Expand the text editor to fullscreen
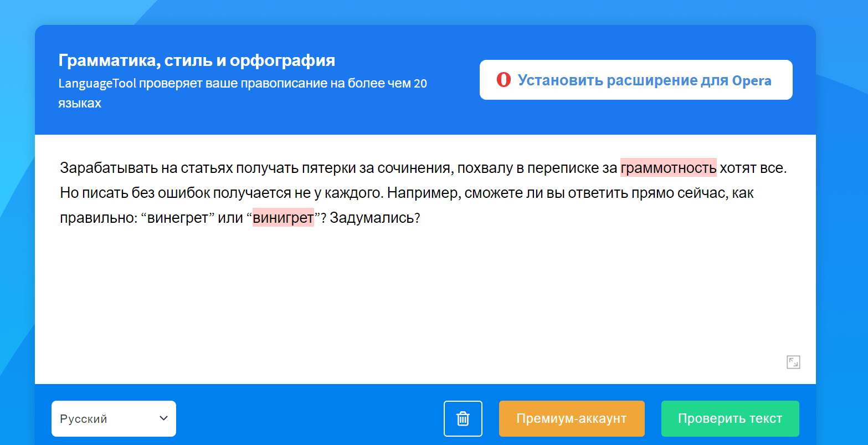This screenshot has height=445, width=868. click(x=793, y=362)
